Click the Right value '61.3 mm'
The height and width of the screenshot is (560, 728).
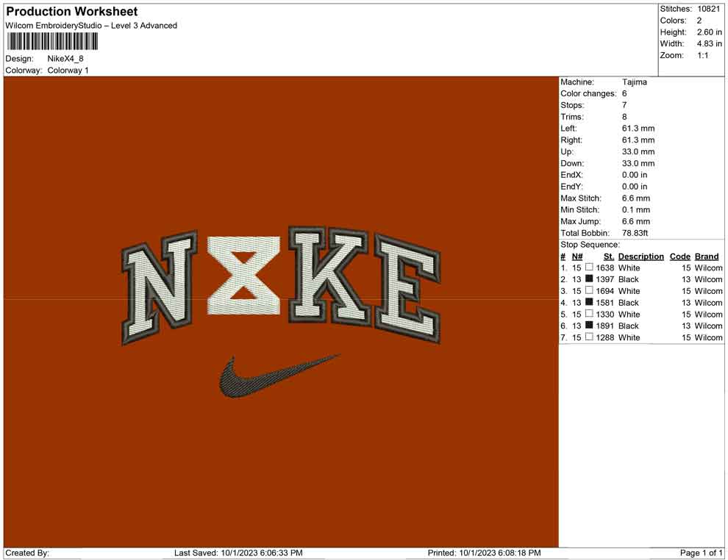coord(638,140)
